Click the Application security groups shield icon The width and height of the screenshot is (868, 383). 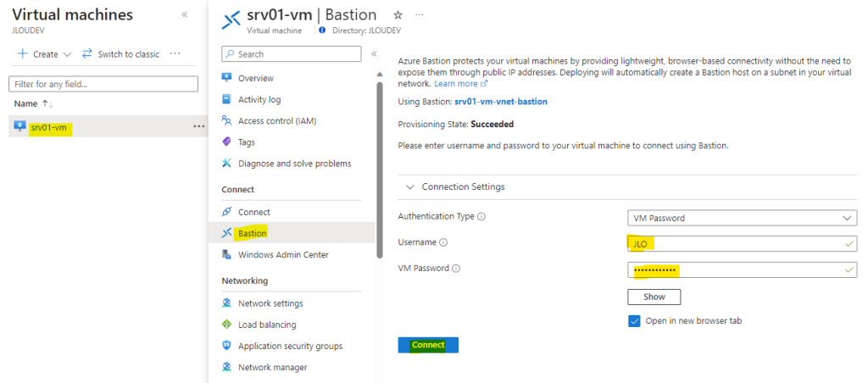point(226,346)
